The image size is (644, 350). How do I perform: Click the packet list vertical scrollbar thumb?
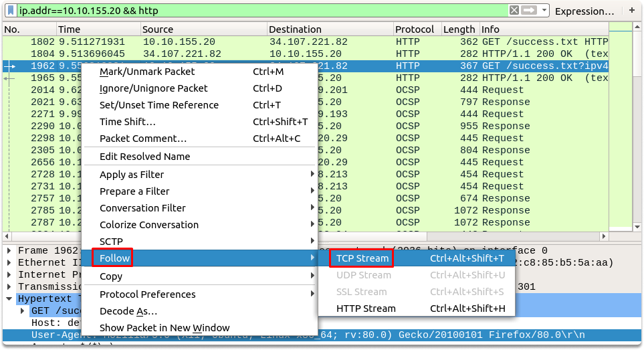click(637, 54)
